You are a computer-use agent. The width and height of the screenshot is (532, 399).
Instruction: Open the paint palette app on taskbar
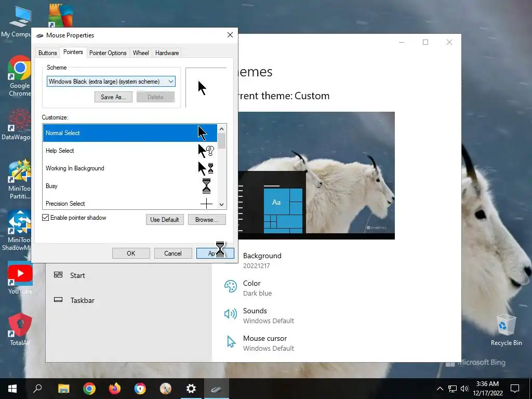[166, 389]
